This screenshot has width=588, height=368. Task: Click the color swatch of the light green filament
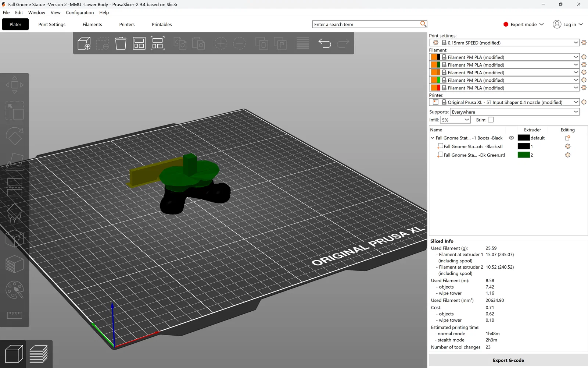point(436,80)
